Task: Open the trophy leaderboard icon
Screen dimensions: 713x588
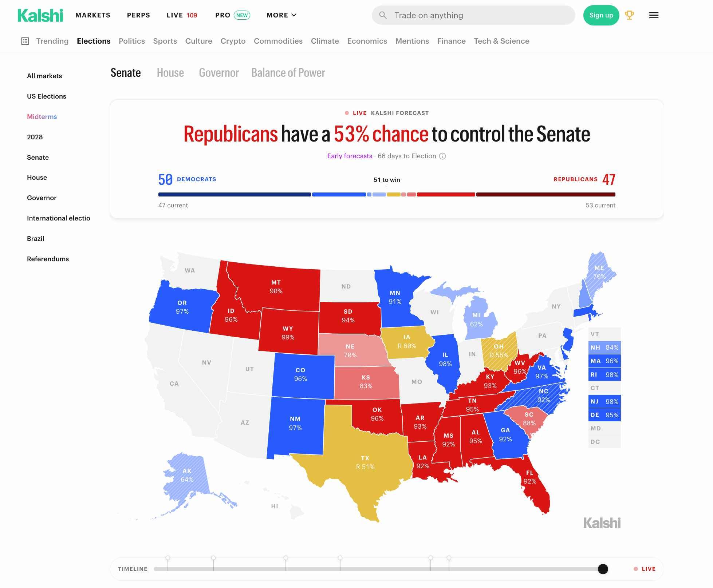Action: point(629,15)
